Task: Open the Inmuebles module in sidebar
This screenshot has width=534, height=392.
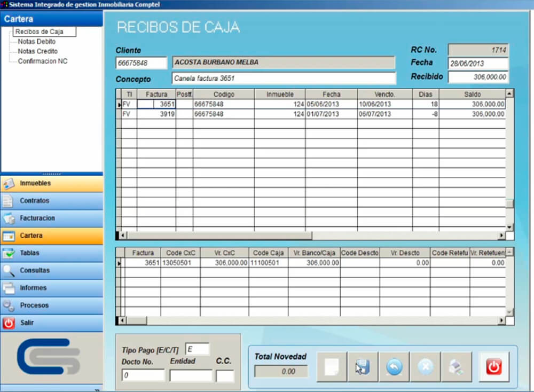Action: pyautogui.click(x=52, y=183)
